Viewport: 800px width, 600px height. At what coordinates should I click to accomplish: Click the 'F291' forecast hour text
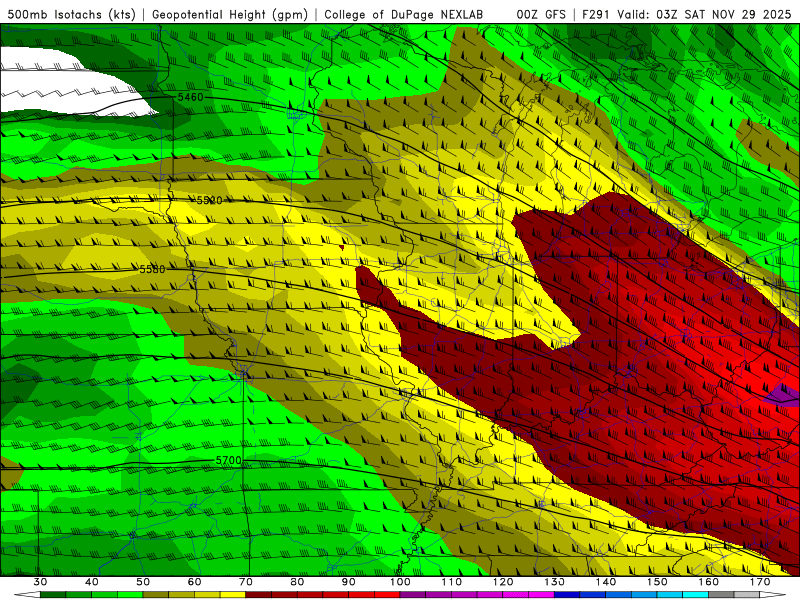pos(596,14)
